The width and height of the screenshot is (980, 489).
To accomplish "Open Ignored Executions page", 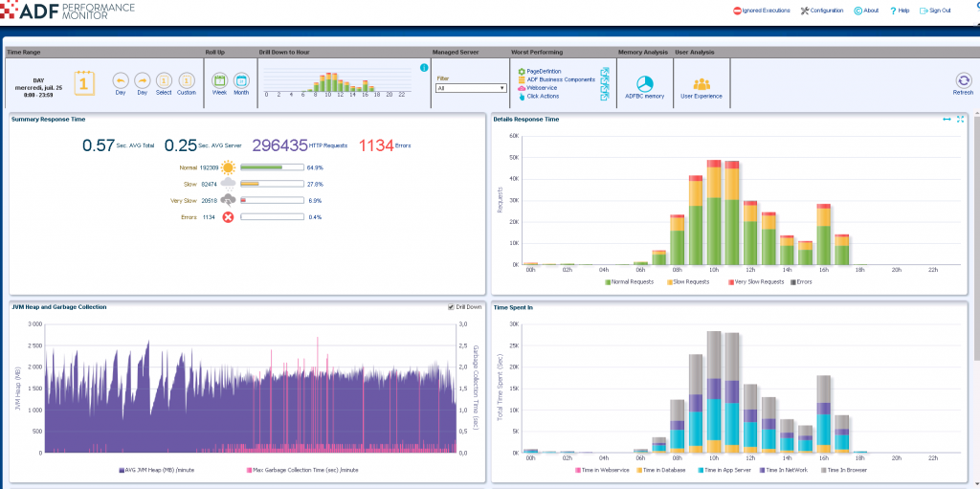I will pyautogui.click(x=761, y=11).
